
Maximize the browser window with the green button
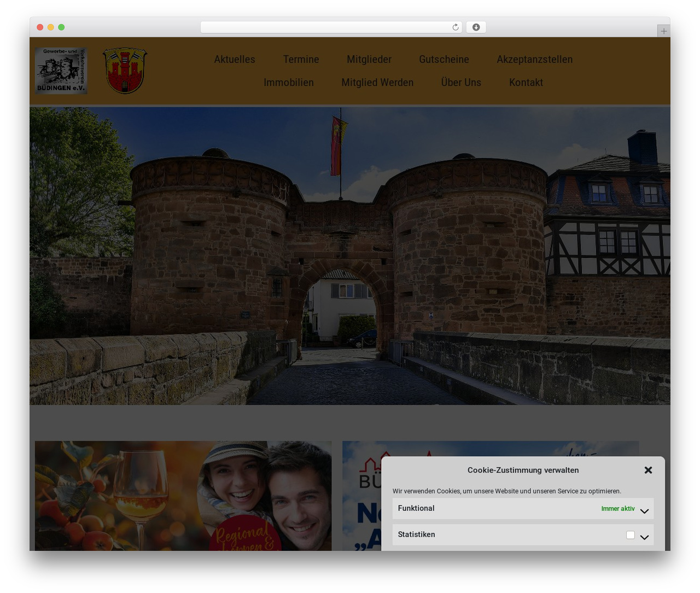[61, 27]
